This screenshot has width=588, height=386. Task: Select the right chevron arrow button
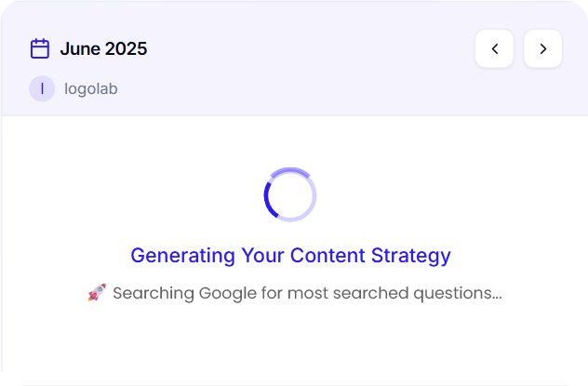tap(542, 48)
